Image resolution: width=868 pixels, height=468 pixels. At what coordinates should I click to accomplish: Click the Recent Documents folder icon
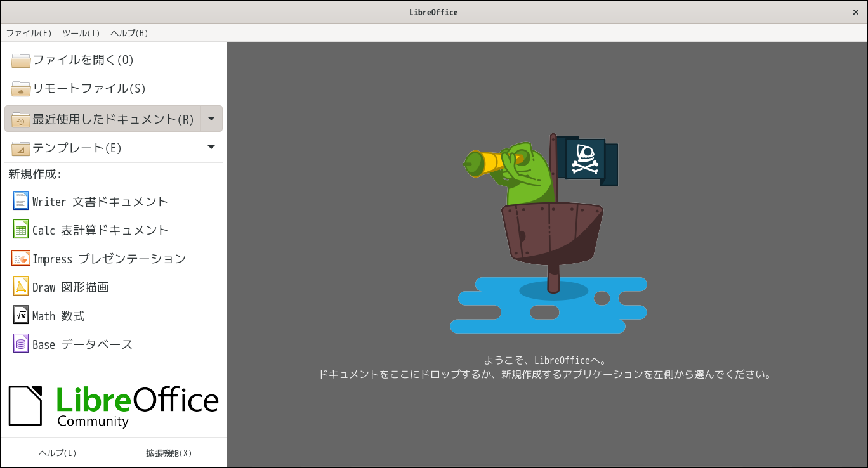21,119
